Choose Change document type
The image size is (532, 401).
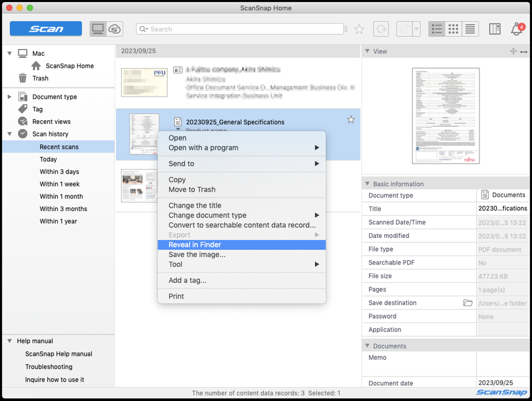coord(242,216)
